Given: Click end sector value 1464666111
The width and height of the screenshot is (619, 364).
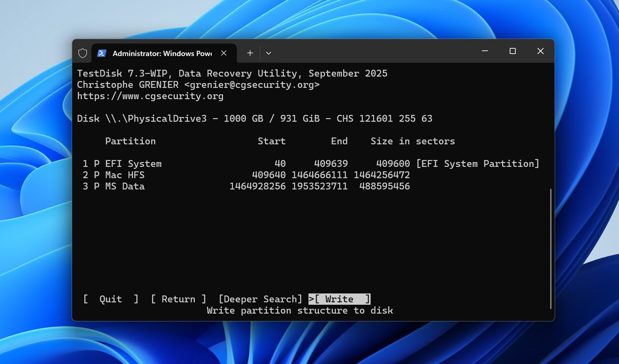Looking at the screenshot, I should click(x=320, y=175).
